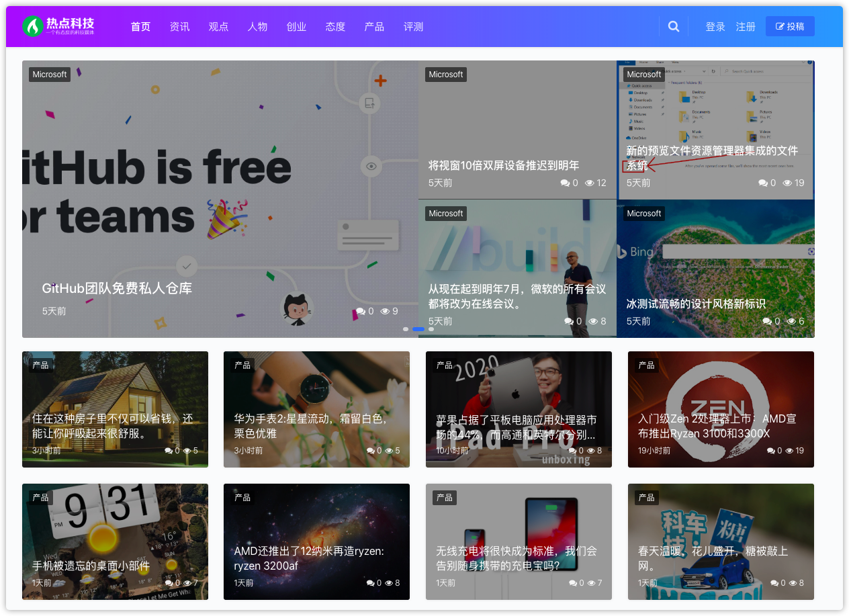The image size is (849, 616).
Task: Open the GitHub团队免费私人仓库 headline
Action: tap(117, 288)
